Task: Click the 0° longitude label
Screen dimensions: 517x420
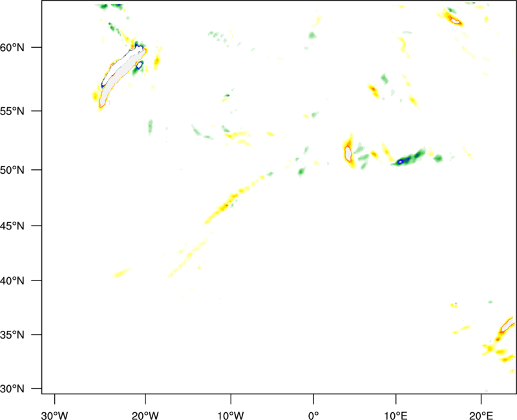Action: (x=313, y=415)
